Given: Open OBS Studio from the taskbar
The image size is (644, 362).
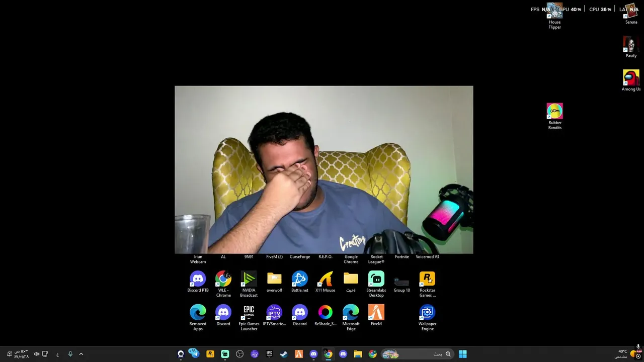Looking at the screenshot, I should 239,354.
